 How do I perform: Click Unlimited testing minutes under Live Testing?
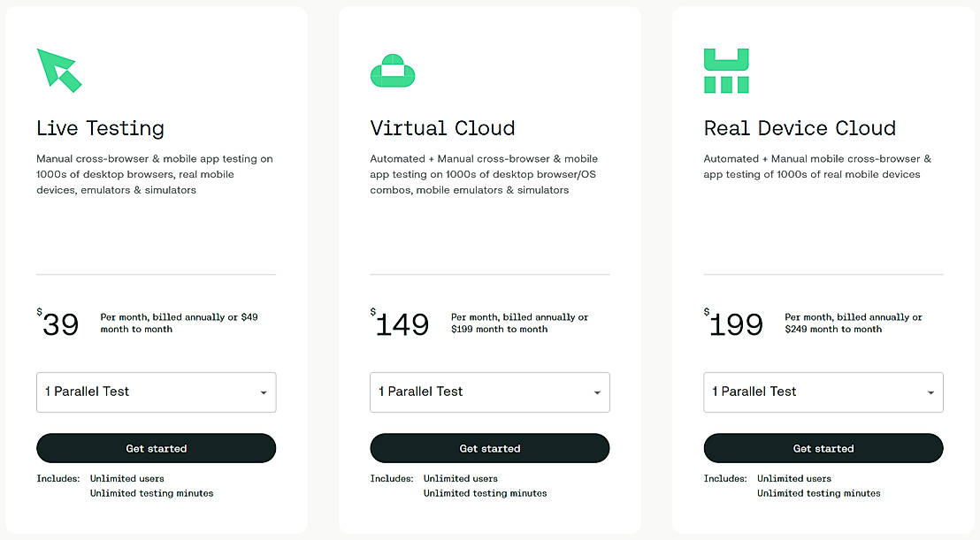(x=151, y=493)
